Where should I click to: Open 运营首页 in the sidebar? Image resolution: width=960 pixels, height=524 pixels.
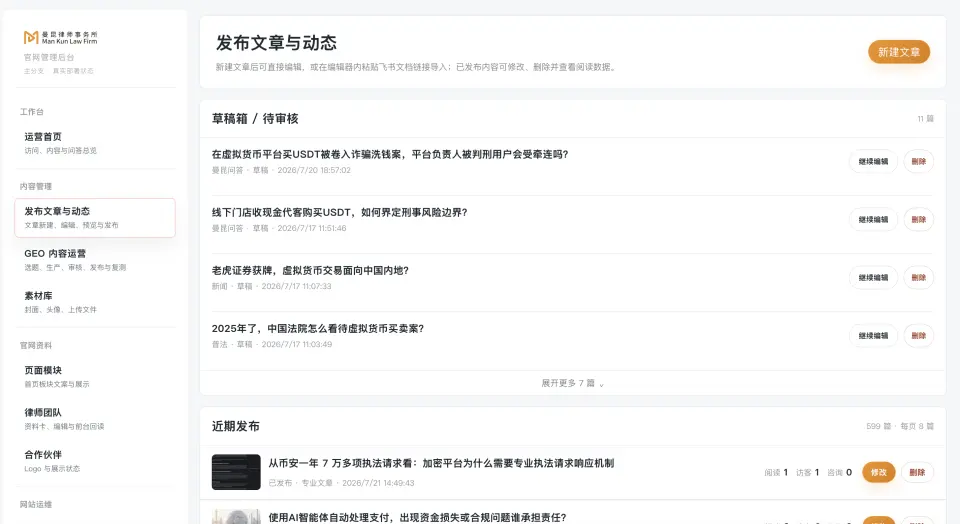coord(95,143)
